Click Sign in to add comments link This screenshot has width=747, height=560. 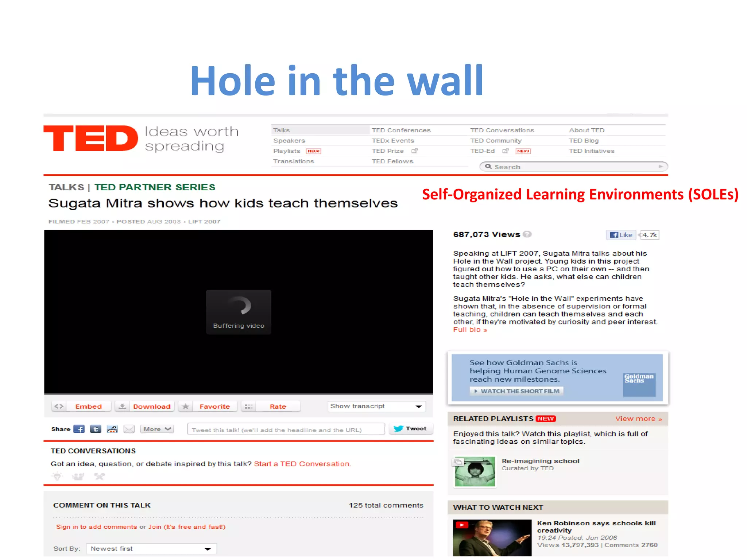click(x=96, y=527)
